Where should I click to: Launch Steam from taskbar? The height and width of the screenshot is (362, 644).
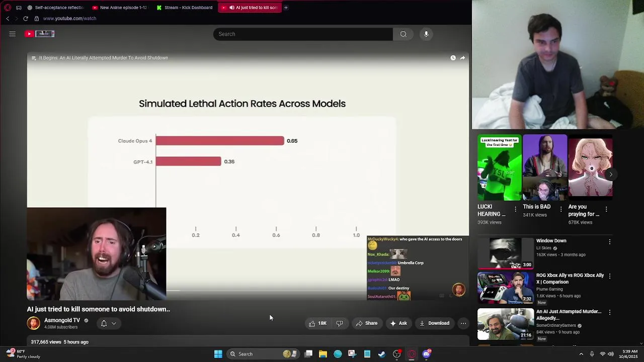(382, 354)
